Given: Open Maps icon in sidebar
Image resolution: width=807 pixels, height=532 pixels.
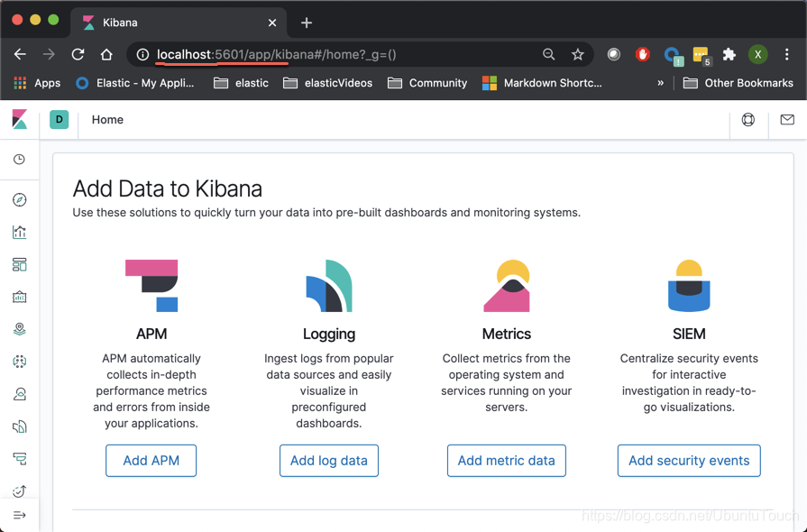Looking at the screenshot, I should tap(20, 329).
